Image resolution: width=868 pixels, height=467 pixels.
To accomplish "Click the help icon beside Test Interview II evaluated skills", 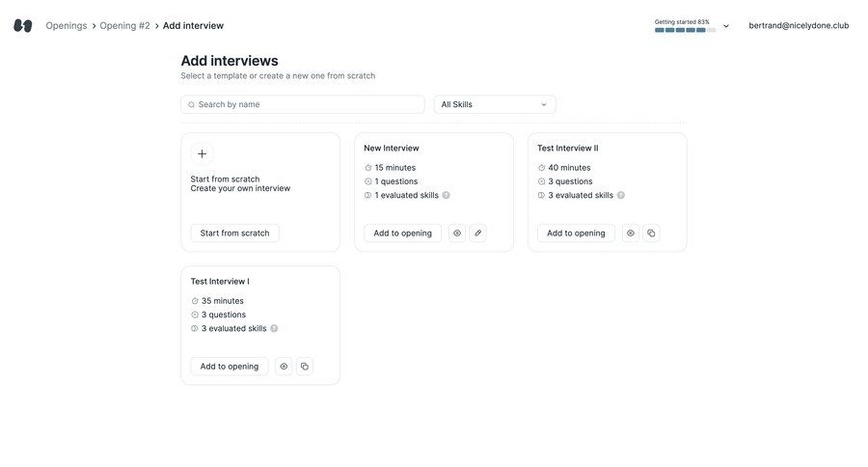I will (x=621, y=195).
